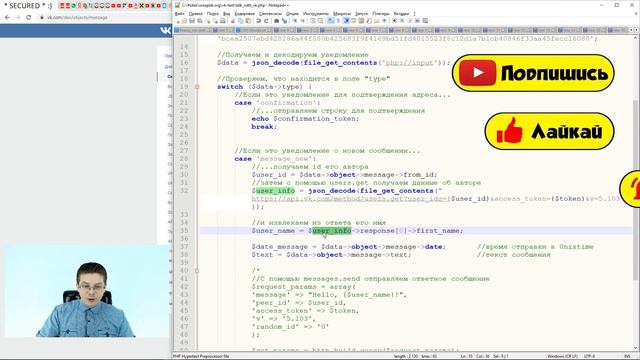Click "case 'message_new':" on line 28
This screenshot has width=640, height=360.
(276, 159)
